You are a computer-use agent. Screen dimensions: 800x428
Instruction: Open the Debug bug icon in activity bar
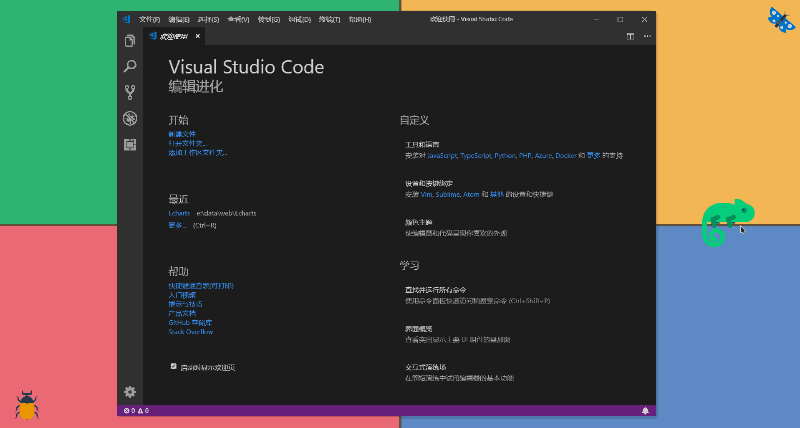pos(130,118)
